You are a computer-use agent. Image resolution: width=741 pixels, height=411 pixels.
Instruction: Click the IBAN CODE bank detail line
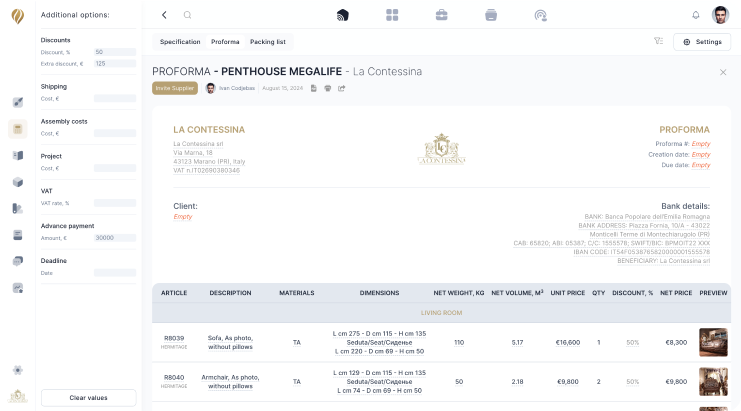641,252
